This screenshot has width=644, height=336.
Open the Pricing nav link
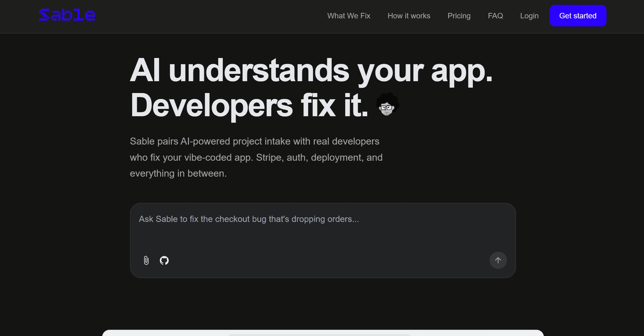click(459, 16)
